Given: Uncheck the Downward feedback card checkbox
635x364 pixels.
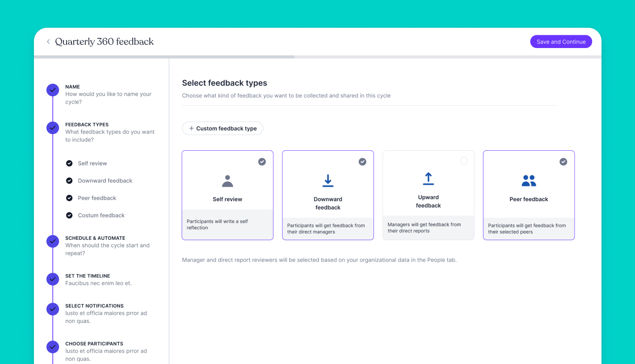Looking at the screenshot, I should pyautogui.click(x=362, y=162).
